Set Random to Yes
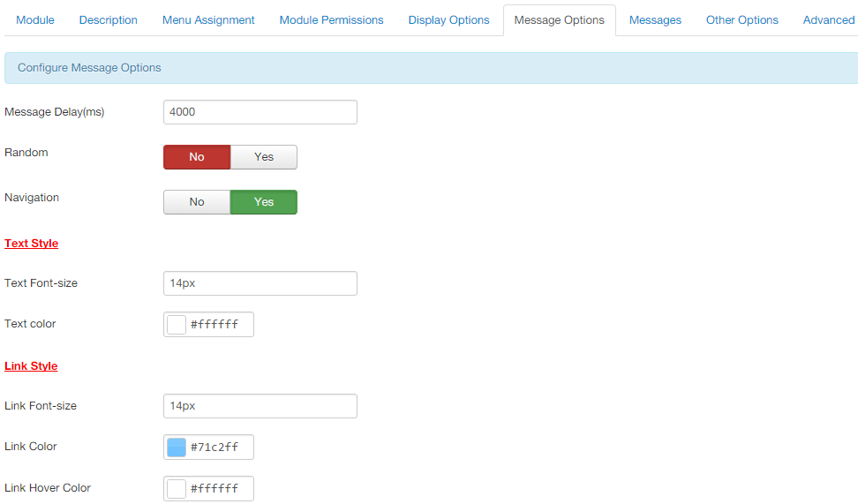 tap(264, 157)
